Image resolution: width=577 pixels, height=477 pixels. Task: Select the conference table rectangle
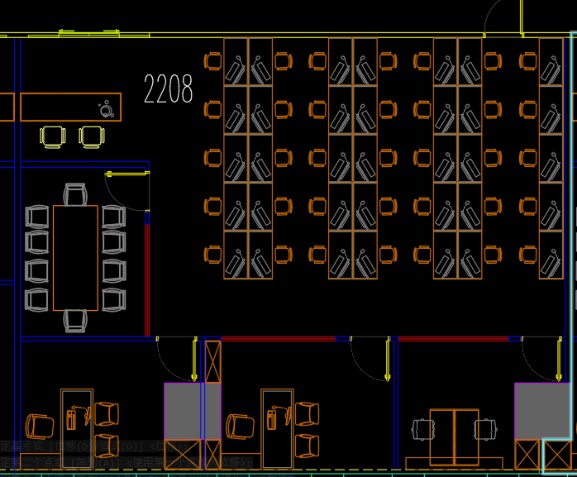click(75, 258)
